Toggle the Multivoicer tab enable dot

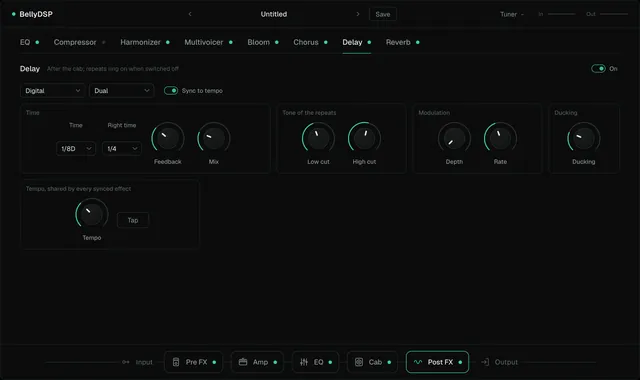click(231, 42)
